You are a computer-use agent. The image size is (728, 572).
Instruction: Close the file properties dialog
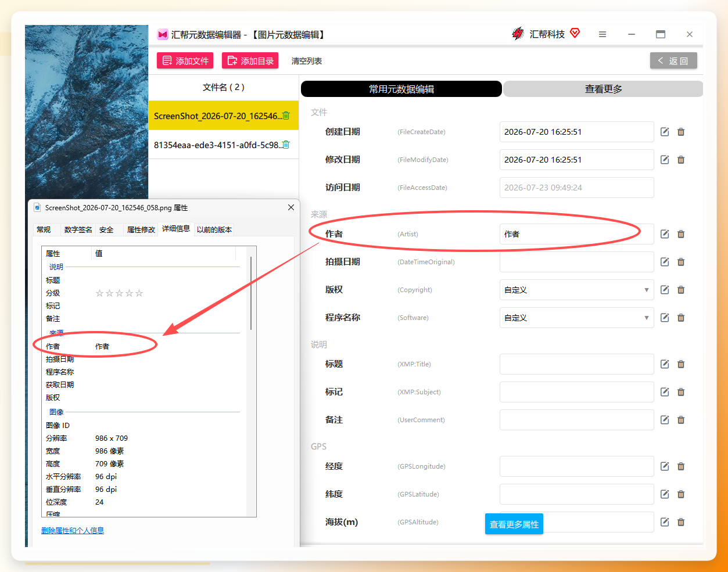point(291,207)
